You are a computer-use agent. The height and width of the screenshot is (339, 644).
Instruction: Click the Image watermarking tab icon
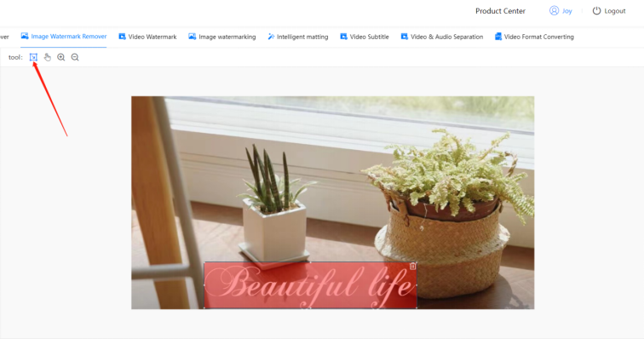[x=193, y=37]
